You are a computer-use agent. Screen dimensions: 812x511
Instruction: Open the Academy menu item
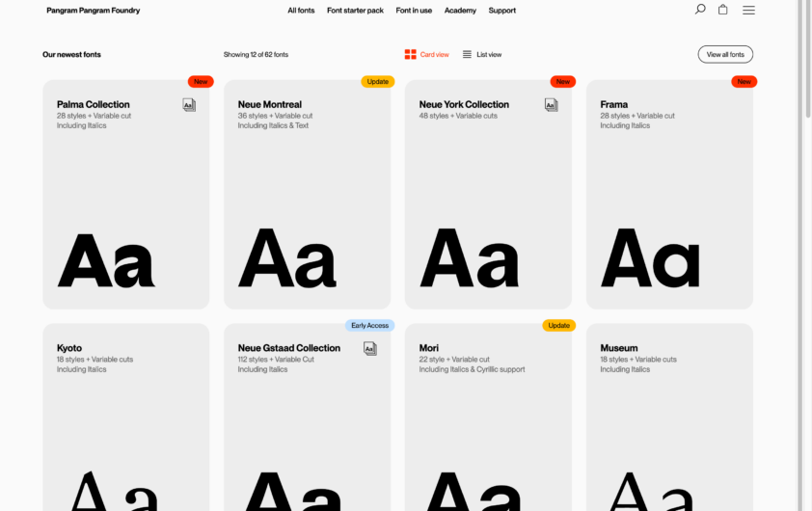(460, 11)
